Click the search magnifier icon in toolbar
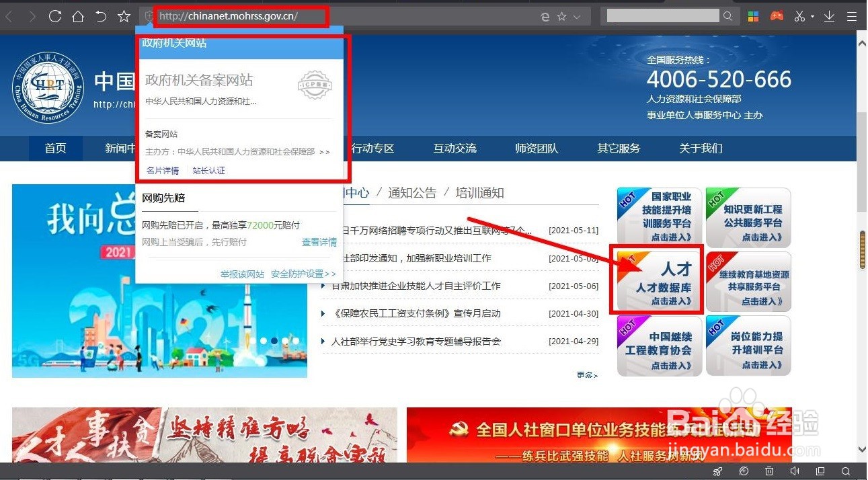The width and height of the screenshot is (868, 480). pos(727,16)
